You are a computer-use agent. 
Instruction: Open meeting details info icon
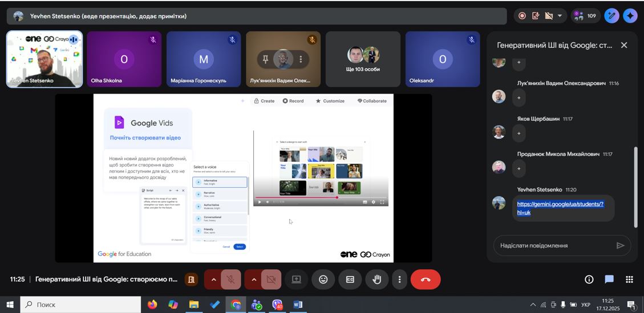point(589,279)
